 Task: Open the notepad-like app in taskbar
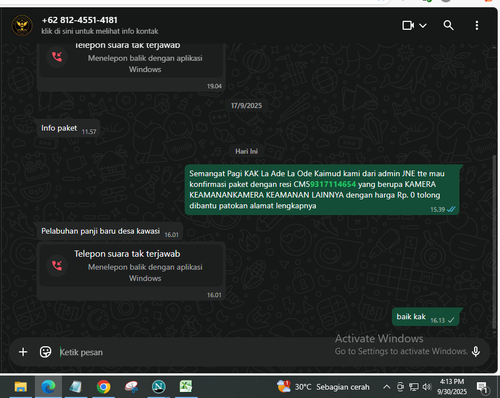[x=76, y=387]
